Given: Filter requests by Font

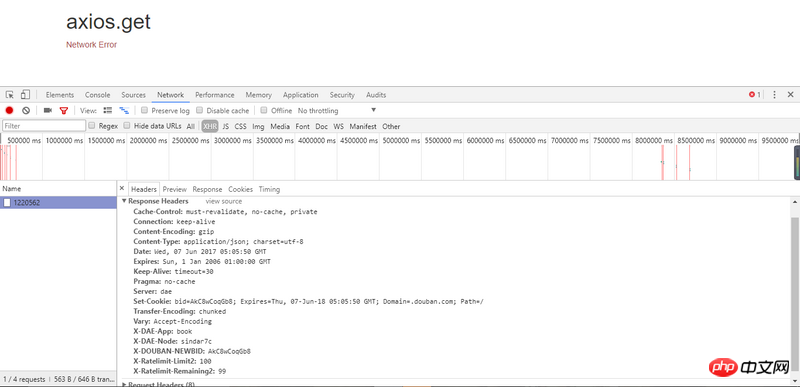Looking at the screenshot, I should tap(303, 126).
